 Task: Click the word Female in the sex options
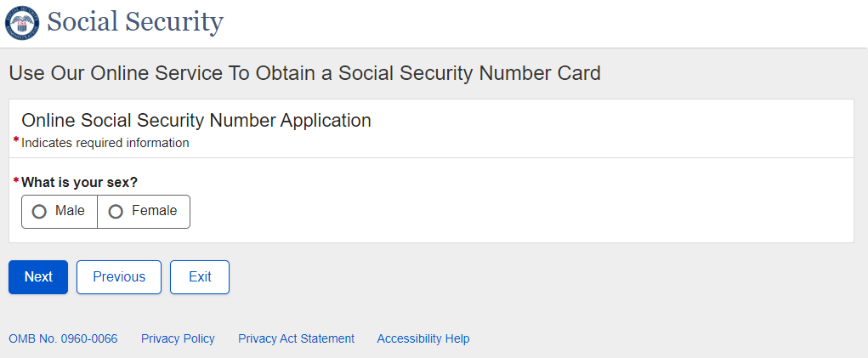pos(154,211)
